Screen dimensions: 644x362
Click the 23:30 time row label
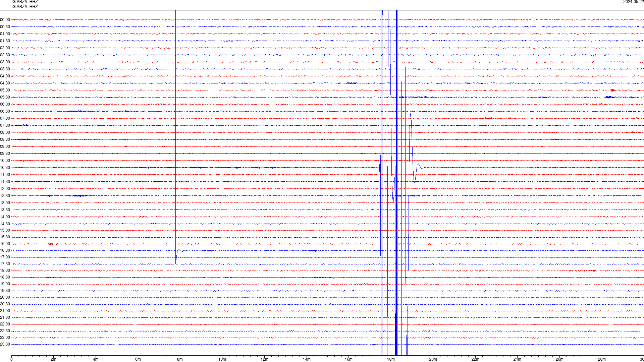(5, 344)
